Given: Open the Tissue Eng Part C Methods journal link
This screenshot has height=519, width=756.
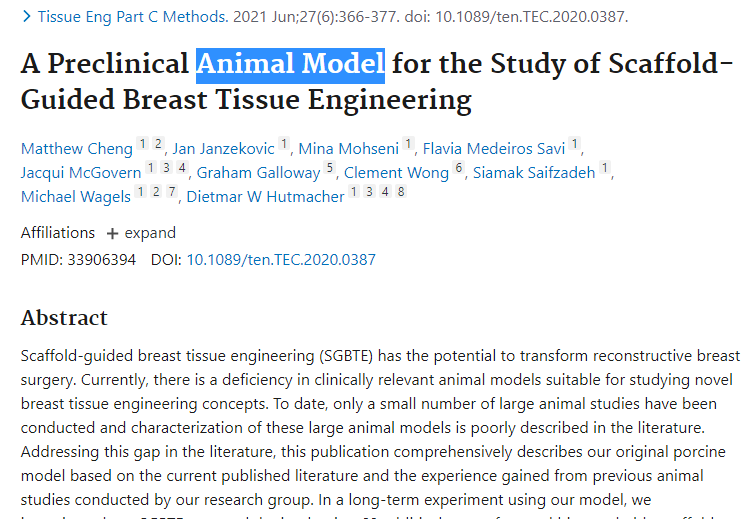Looking at the screenshot, I should tap(133, 17).
